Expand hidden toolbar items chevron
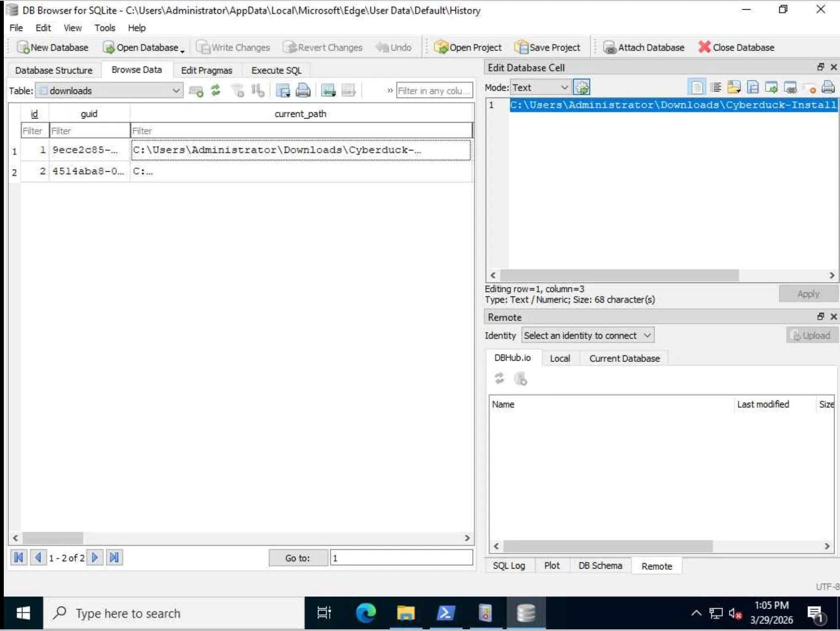The height and width of the screenshot is (631, 840). (390, 90)
